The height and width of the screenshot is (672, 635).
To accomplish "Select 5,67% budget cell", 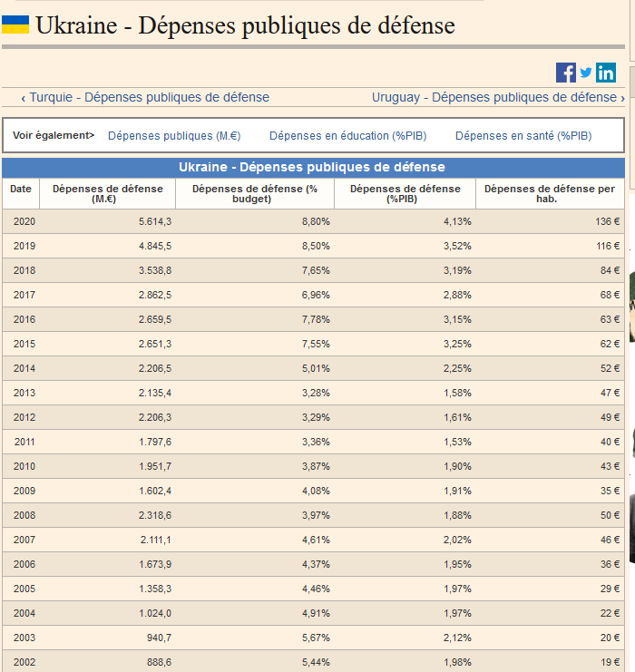I will [x=255, y=638].
